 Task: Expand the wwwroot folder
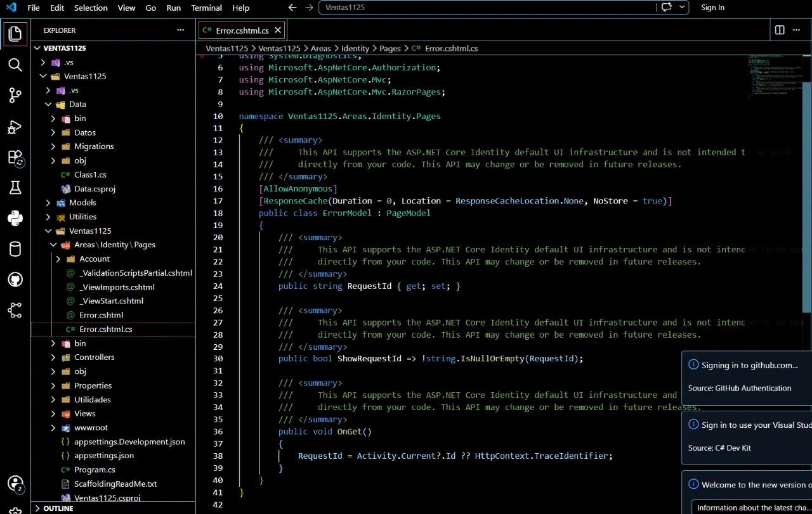53,428
